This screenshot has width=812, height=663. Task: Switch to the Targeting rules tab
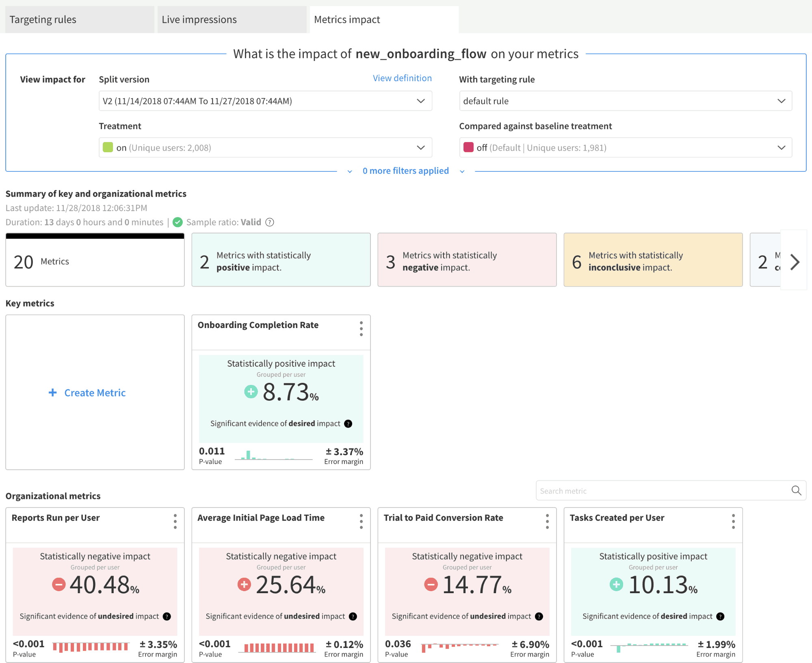(43, 19)
